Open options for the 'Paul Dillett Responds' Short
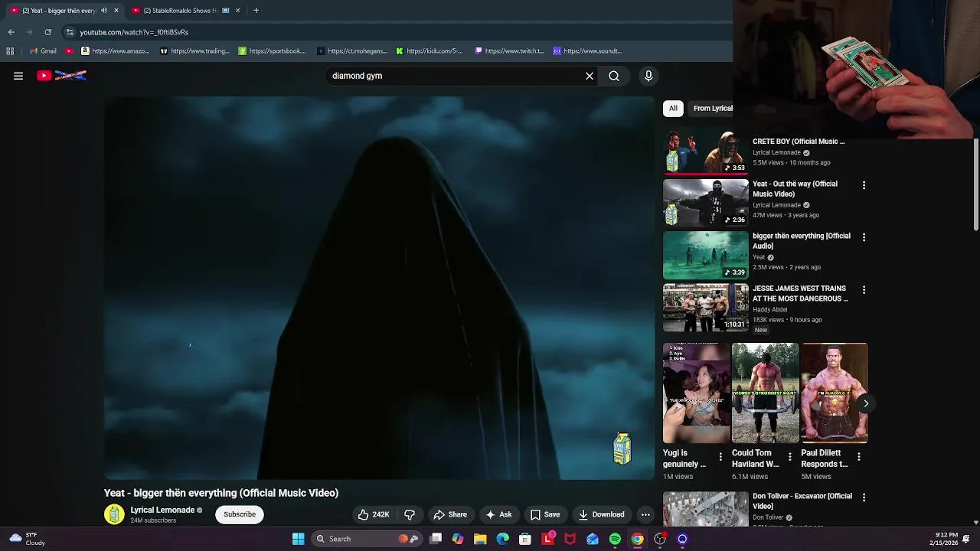Viewport: 980px width, 551px height. pyautogui.click(x=859, y=457)
